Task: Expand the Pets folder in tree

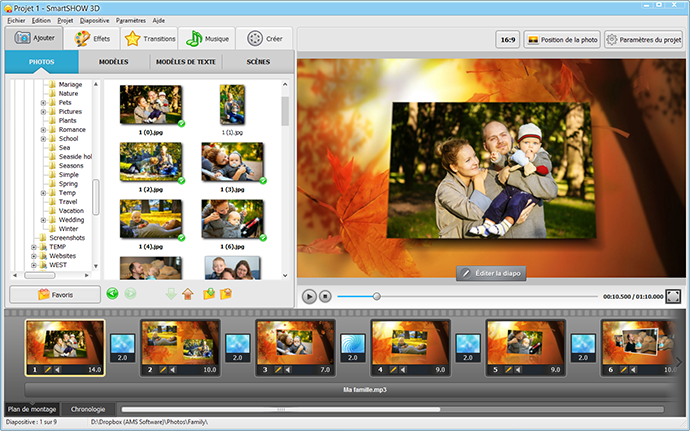Action: tap(43, 103)
